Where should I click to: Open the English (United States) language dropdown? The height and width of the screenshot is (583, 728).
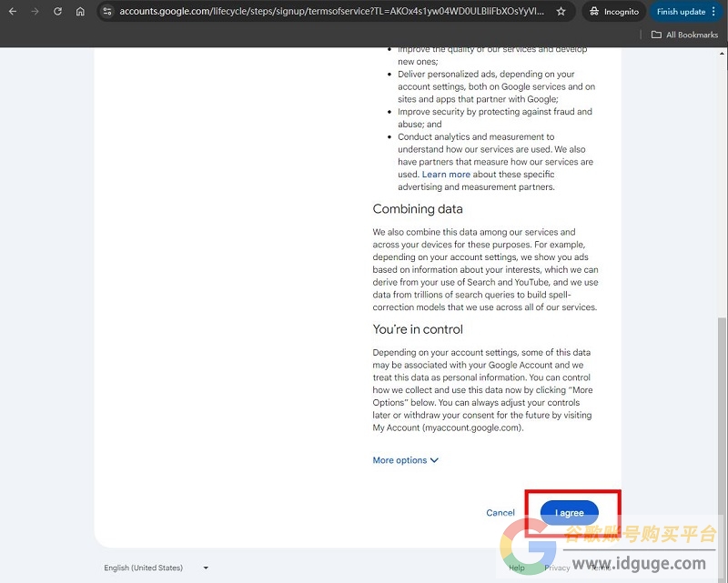156,568
